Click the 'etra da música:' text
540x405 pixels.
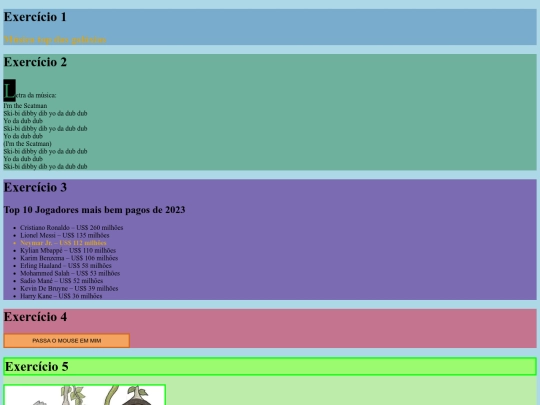click(x=36, y=95)
